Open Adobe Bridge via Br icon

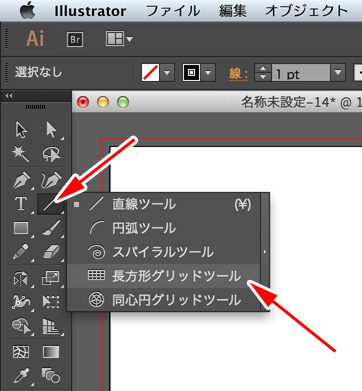pyautogui.click(x=75, y=39)
